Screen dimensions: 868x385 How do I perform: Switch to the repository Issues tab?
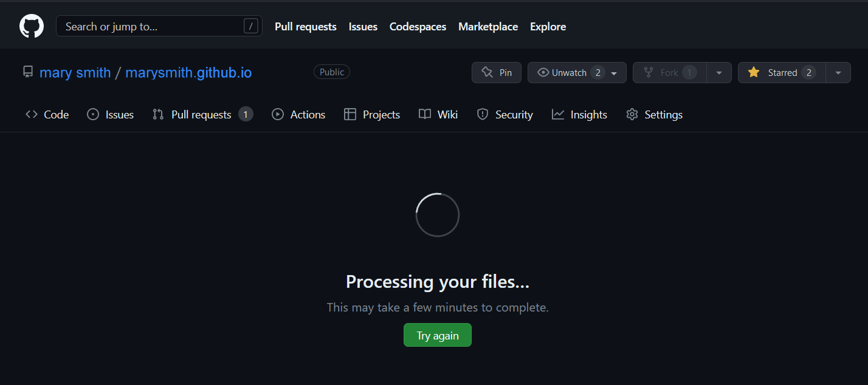110,115
